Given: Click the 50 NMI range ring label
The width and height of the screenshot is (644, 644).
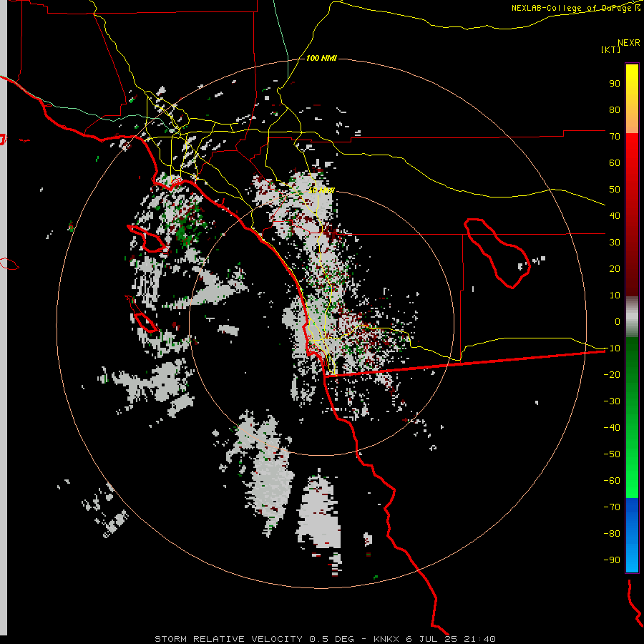Looking at the screenshot, I should click(321, 190).
